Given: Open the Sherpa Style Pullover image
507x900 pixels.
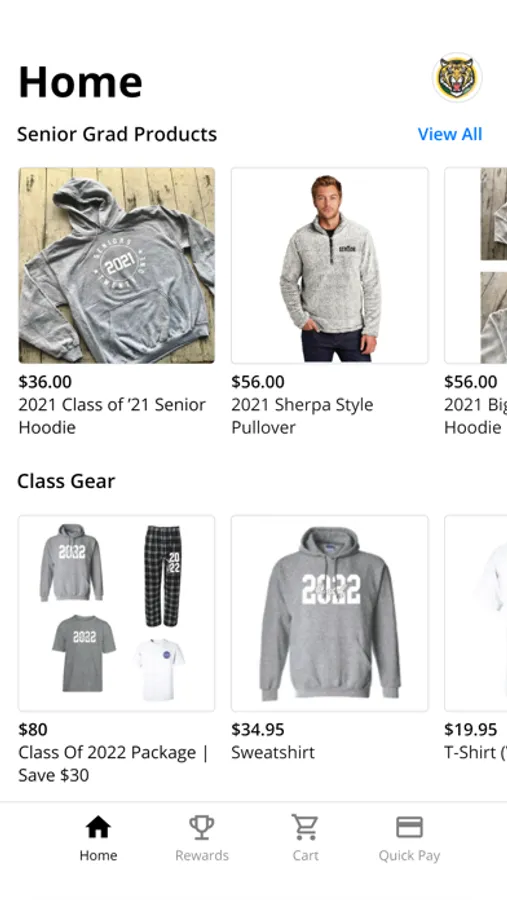Looking at the screenshot, I should (x=330, y=265).
